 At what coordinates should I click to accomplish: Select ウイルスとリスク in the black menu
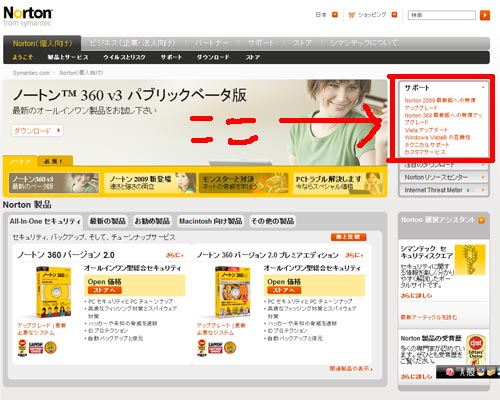point(124,57)
